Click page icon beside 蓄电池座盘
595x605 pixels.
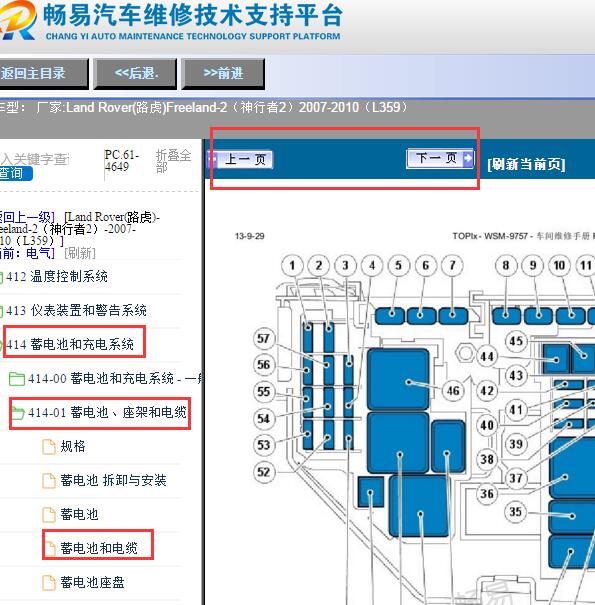pyautogui.click(x=49, y=583)
